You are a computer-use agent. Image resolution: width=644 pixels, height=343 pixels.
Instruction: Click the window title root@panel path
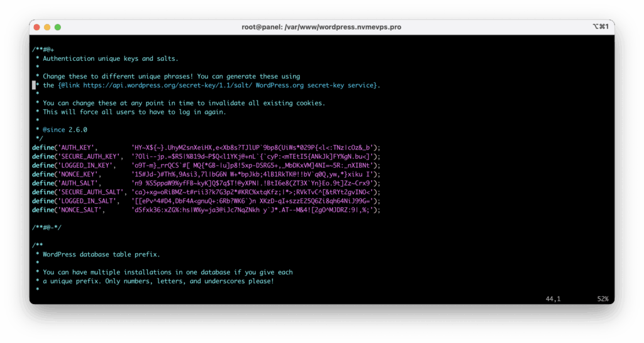321,27
